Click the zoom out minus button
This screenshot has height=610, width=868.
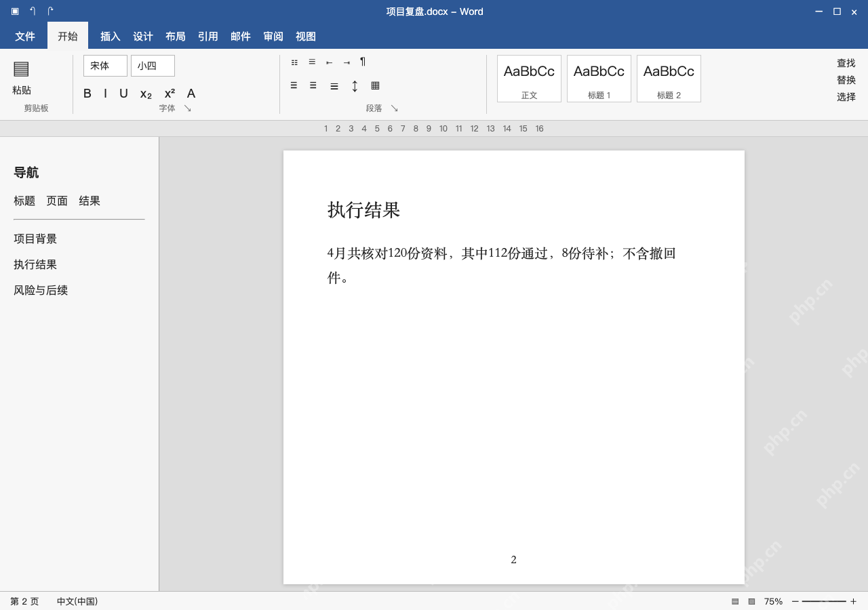795,601
